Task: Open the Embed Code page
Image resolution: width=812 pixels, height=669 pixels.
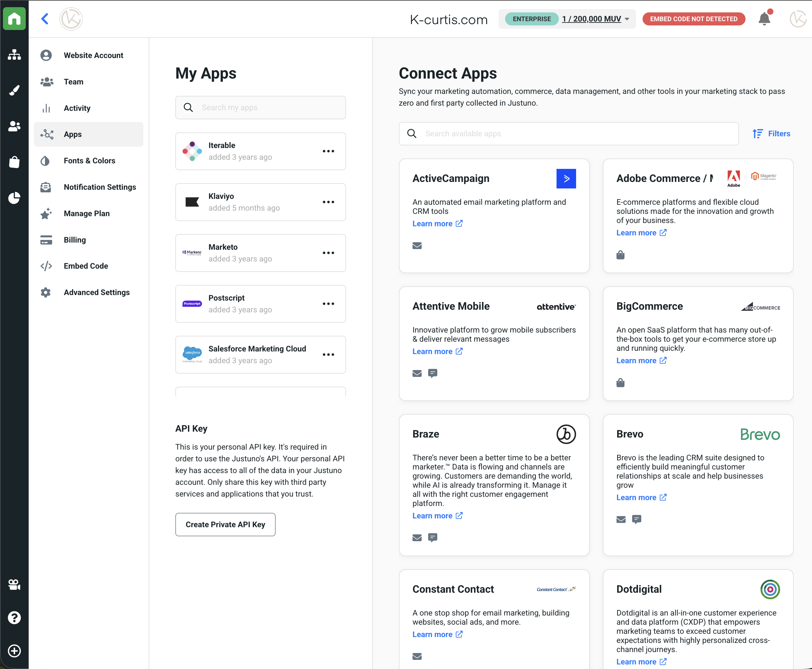Action: (x=89, y=266)
